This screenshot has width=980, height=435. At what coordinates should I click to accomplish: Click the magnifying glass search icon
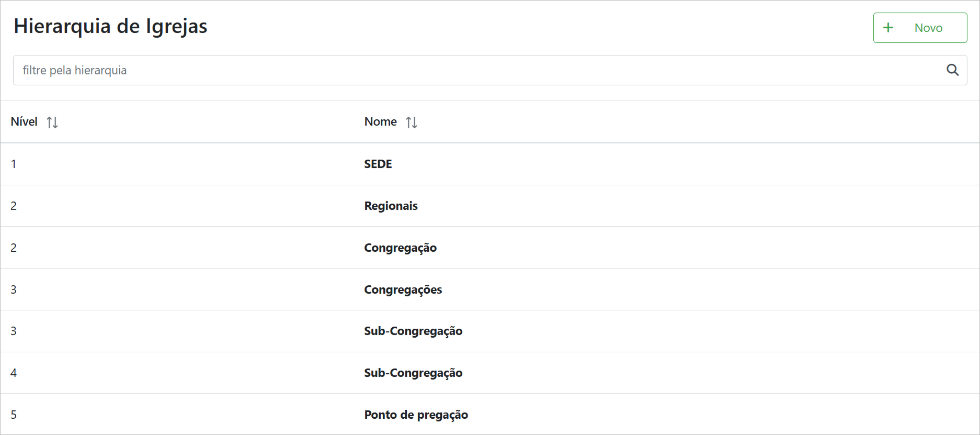point(952,70)
